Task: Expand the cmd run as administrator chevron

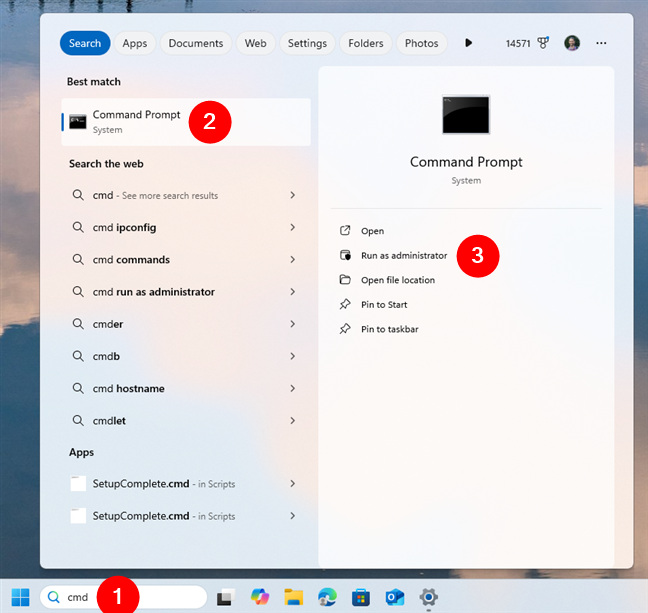Action: 293,291
